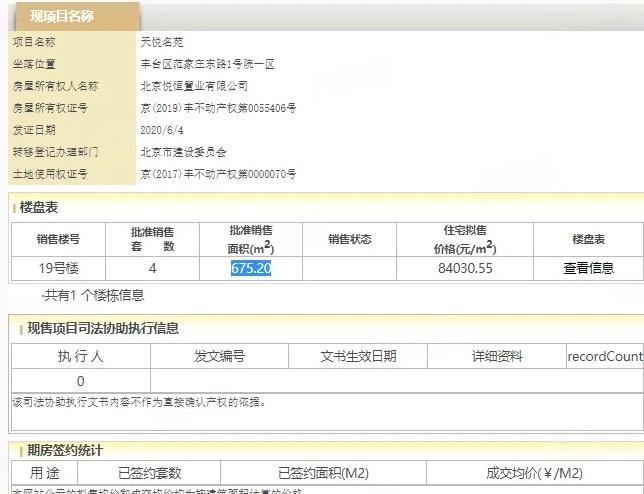Image resolution: width=644 pixels, height=494 pixels.
Task: Click the recordCount column header
Action: (604, 356)
